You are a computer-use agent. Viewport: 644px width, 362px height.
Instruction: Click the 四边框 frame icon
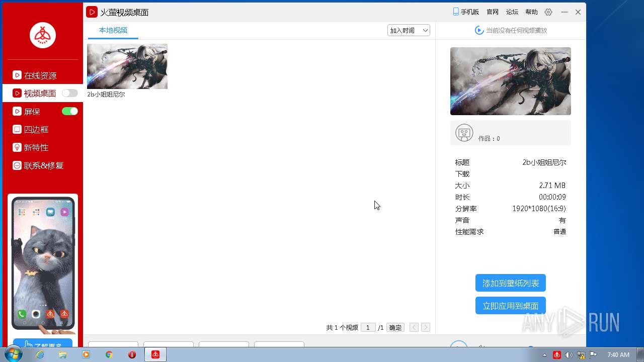click(x=17, y=129)
